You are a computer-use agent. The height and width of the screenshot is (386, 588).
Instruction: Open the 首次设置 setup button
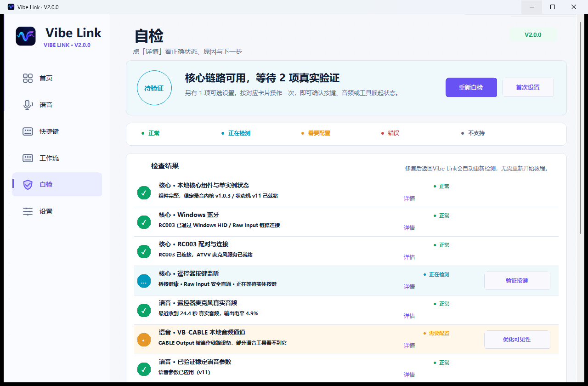[528, 87]
